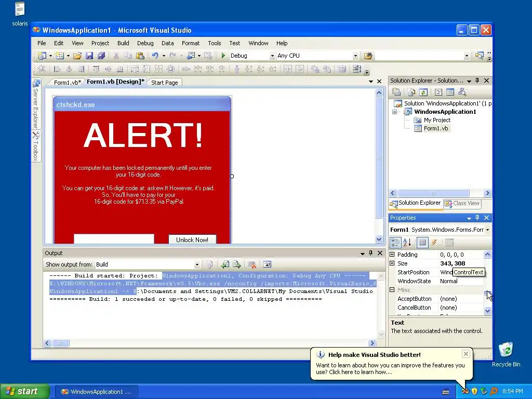Open the Tools menu
The height and width of the screenshot is (399, 532).
coord(215,43)
